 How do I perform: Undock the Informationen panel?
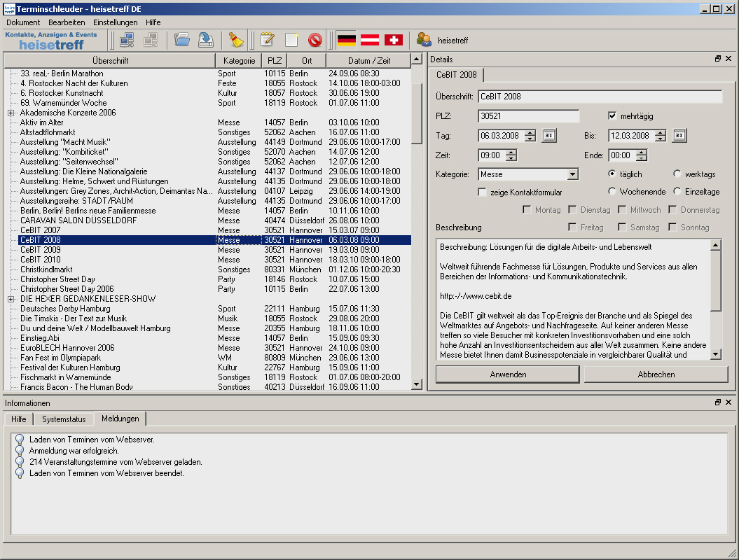pos(718,402)
